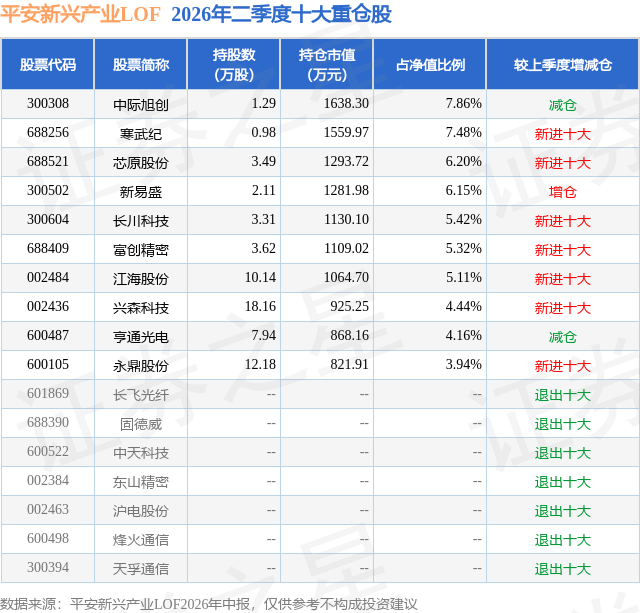This screenshot has width=640, height=613.
Task: Click stock code 002463 for 沪电股份
Action: 48,509
